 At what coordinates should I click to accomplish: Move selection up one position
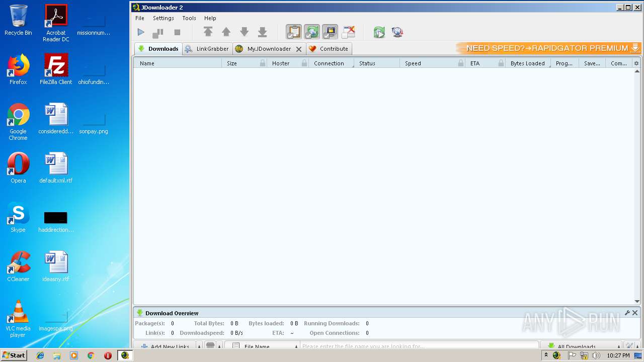point(226,32)
